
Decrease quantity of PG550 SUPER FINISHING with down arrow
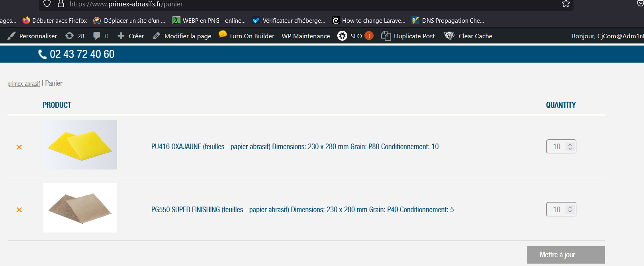tap(570, 212)
